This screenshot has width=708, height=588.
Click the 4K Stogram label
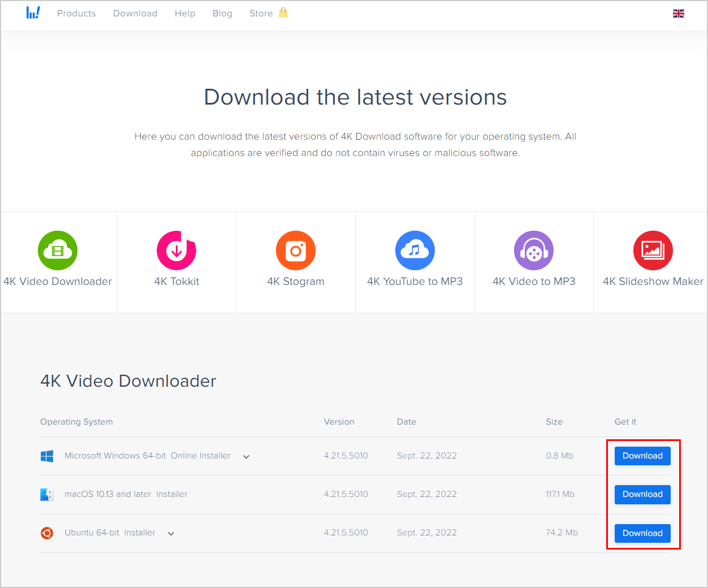click(x=296, y=282)
